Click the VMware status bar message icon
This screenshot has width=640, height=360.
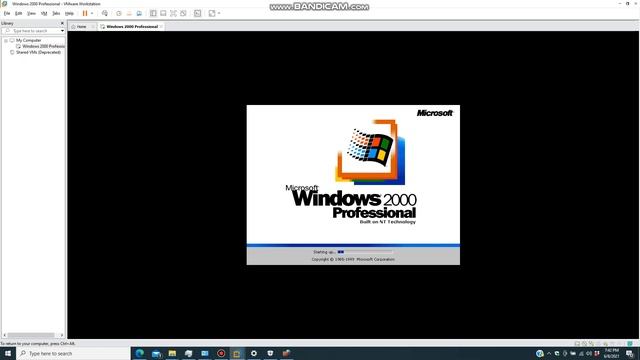click(630, 344)
